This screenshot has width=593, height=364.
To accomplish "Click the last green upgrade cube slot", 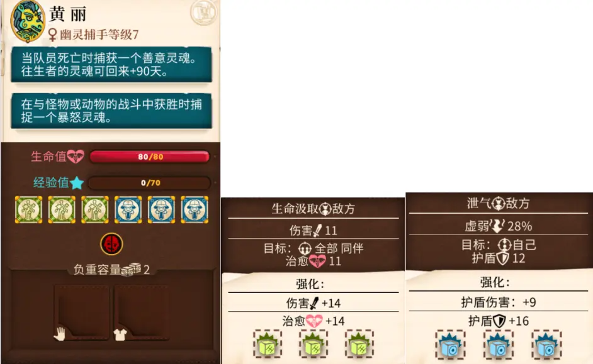I will click(x=359, y=344).
